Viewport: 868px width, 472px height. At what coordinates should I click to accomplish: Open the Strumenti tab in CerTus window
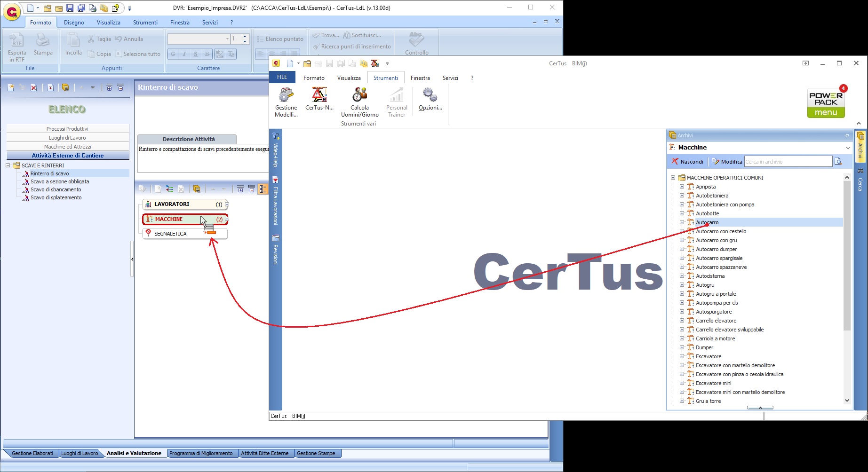point(386,78)
